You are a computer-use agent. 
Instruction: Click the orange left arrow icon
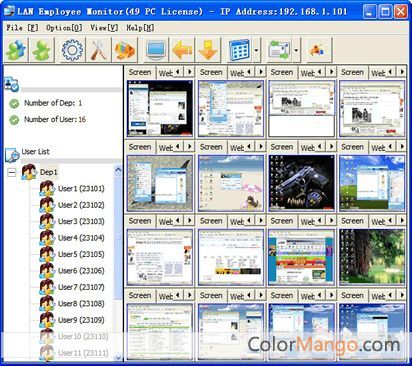[182, 50]
